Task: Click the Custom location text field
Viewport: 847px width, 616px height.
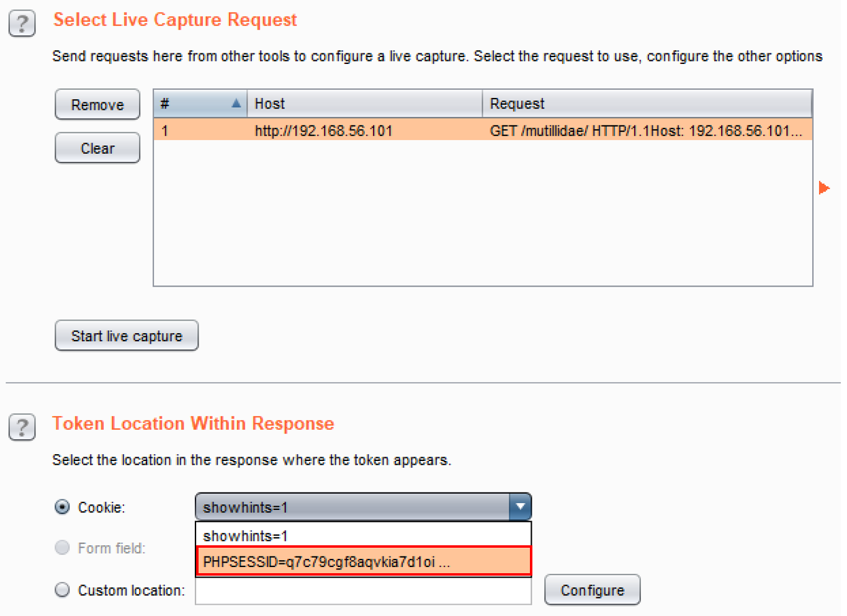Action: tap(363, 592)
